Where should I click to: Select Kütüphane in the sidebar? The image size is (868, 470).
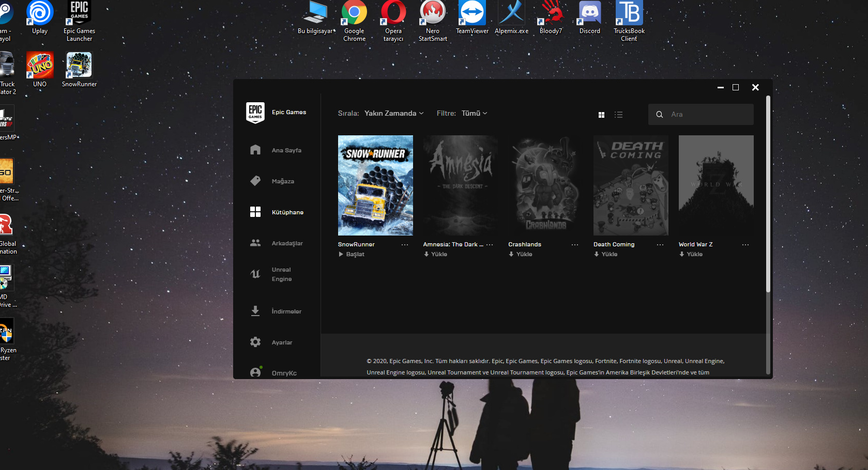point(287,212)
